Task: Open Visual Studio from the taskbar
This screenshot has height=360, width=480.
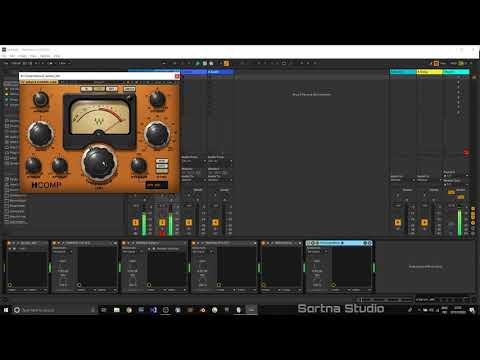Action: 153,310
